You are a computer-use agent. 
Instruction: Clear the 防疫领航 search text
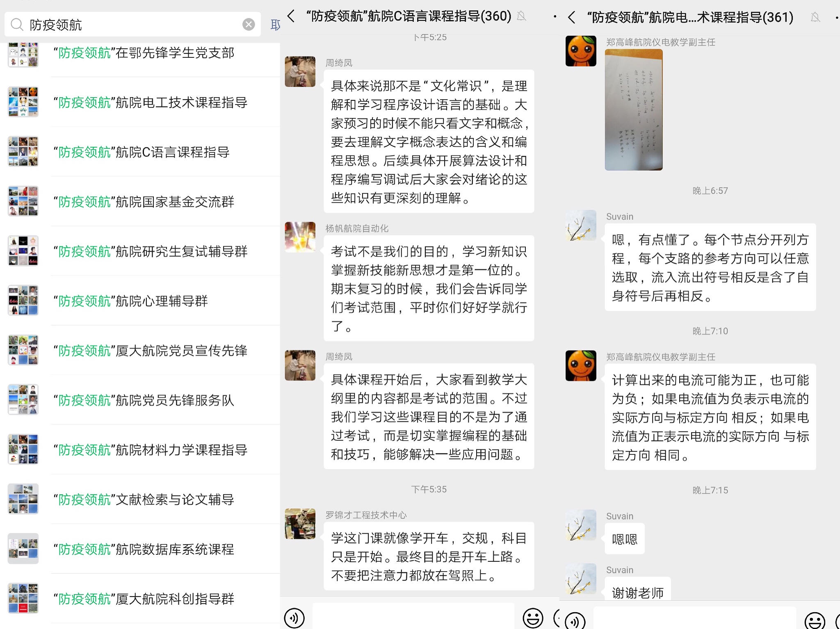[249, 25]
